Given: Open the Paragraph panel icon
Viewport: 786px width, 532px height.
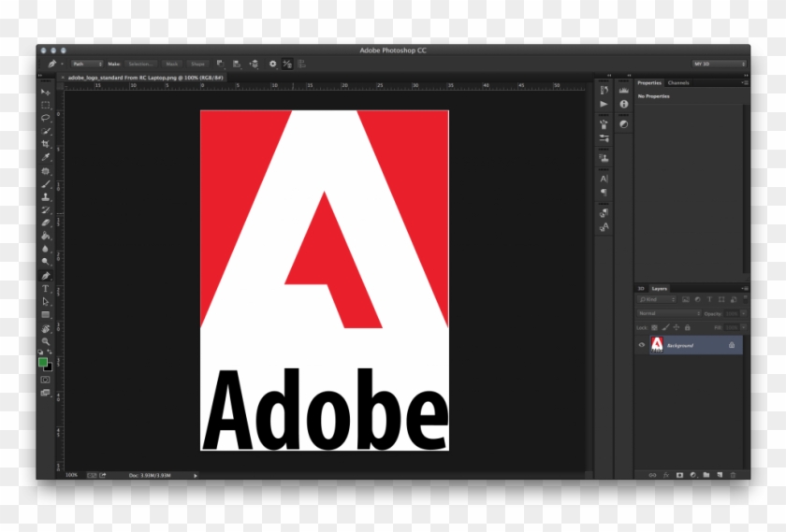Looking at the screenshot, I should 604,193.
